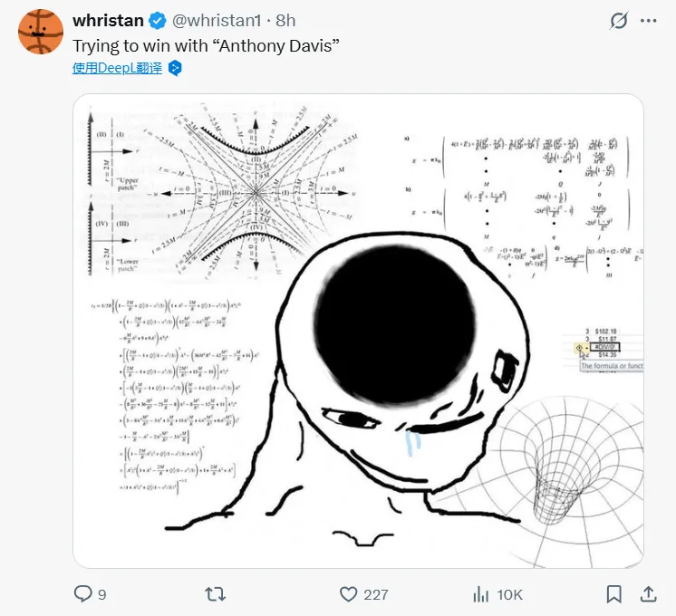The width and height of the screenshot is (676, 616).
Task: Click the 使用DeepL翻译 translate link
Action: [x=117, y=68]
